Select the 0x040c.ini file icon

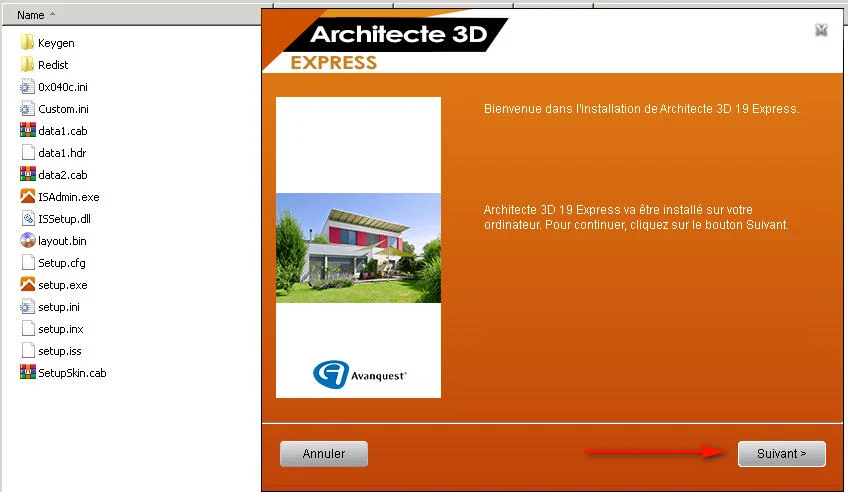click(27, 87)
